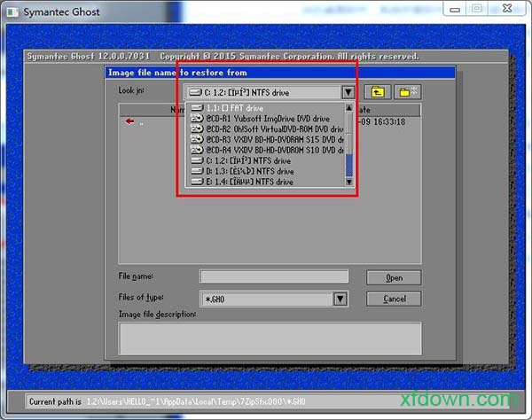Select OhSoft VirtualDVD-ROM drive CD-R2

pyautogui.click(x=266, y=129)
